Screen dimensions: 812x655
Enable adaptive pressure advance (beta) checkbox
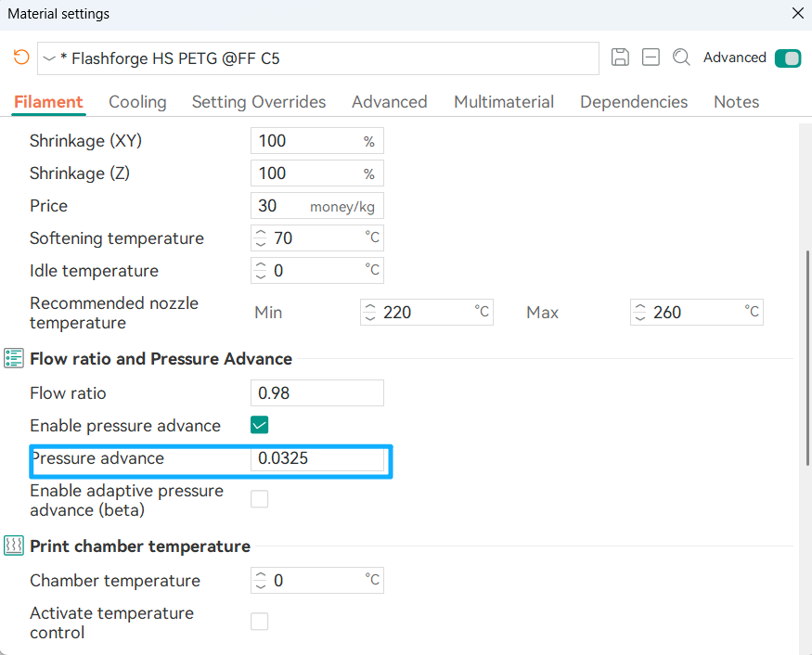(260, 499)
